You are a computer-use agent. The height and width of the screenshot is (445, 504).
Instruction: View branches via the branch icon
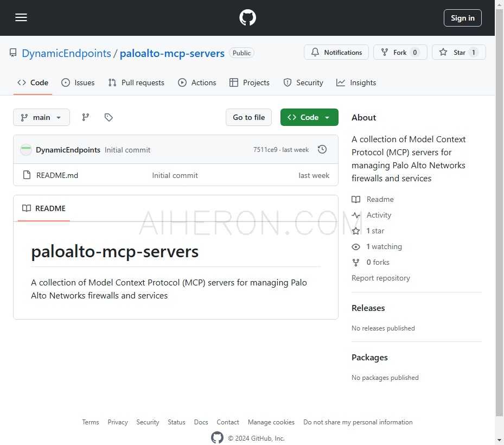point(86,117)
